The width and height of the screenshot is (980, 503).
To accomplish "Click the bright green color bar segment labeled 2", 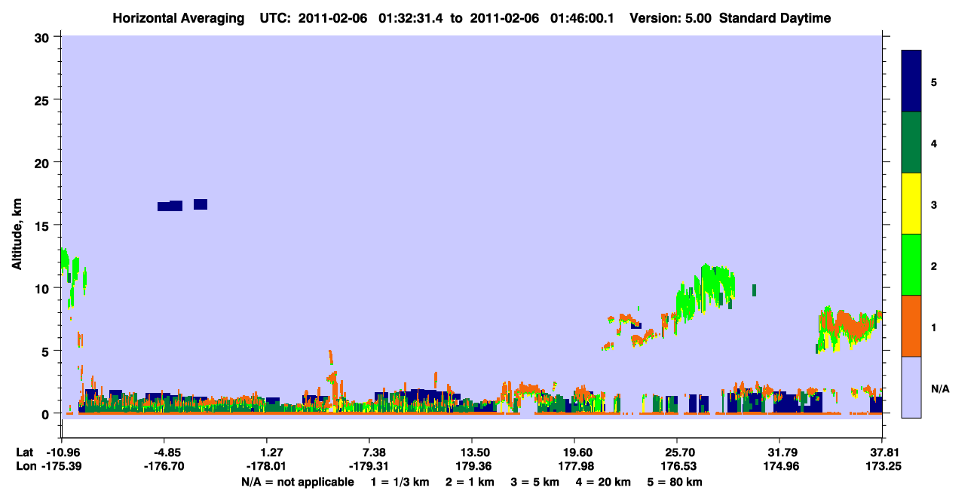I will coord(911,265).
